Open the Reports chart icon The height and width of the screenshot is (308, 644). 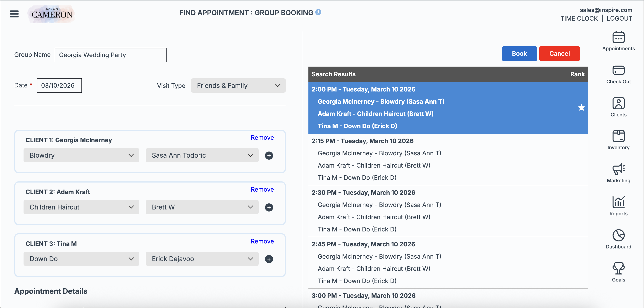point(618,202)
